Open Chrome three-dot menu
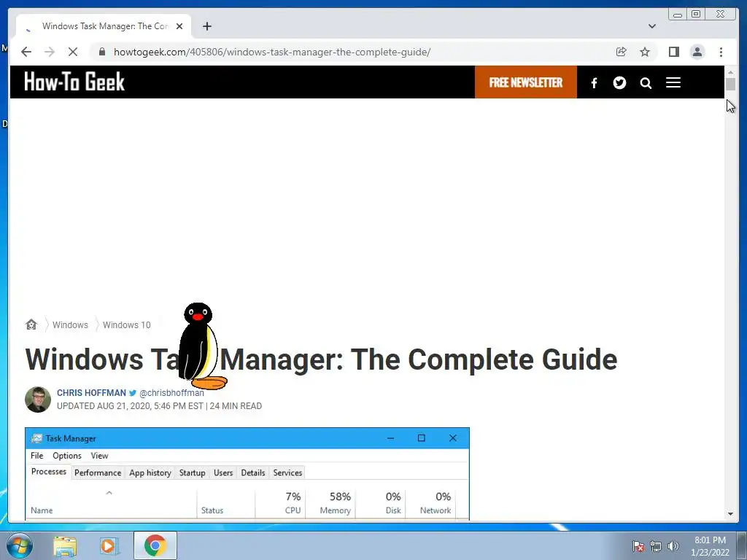 [721, 52]
